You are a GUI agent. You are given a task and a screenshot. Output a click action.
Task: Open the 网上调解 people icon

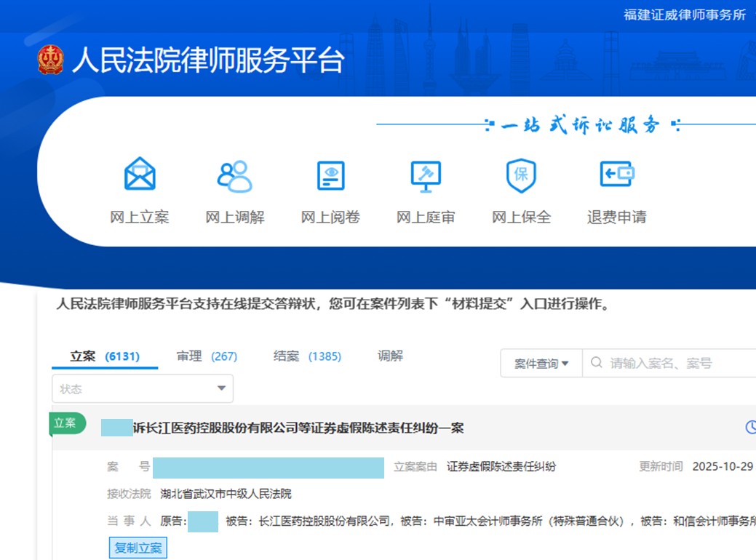tap(235, 177)
